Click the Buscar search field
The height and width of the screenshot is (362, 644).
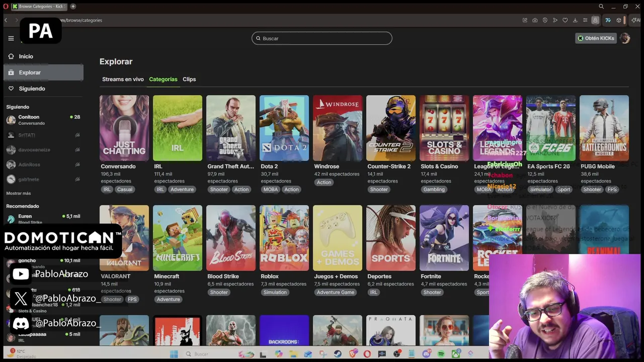tap(321, 38)
